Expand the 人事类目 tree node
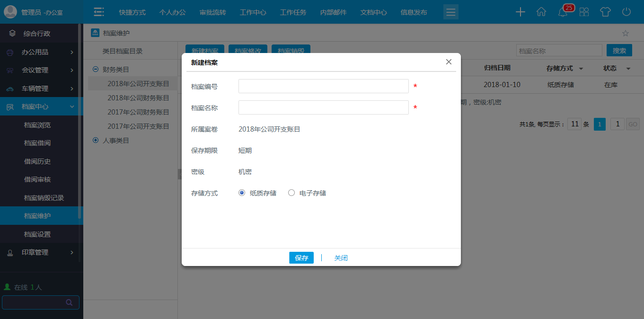 click(96, 140)
